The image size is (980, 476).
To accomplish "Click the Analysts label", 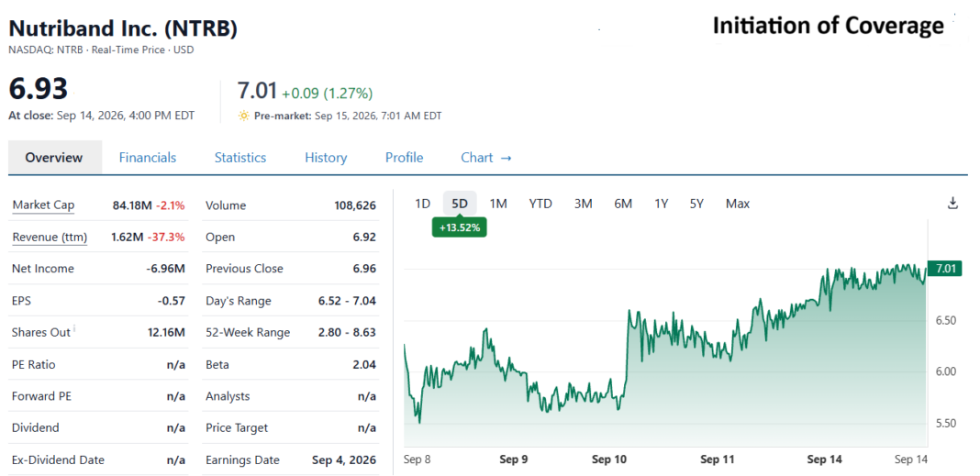I will pyautogui.click(x=228, y=396).
